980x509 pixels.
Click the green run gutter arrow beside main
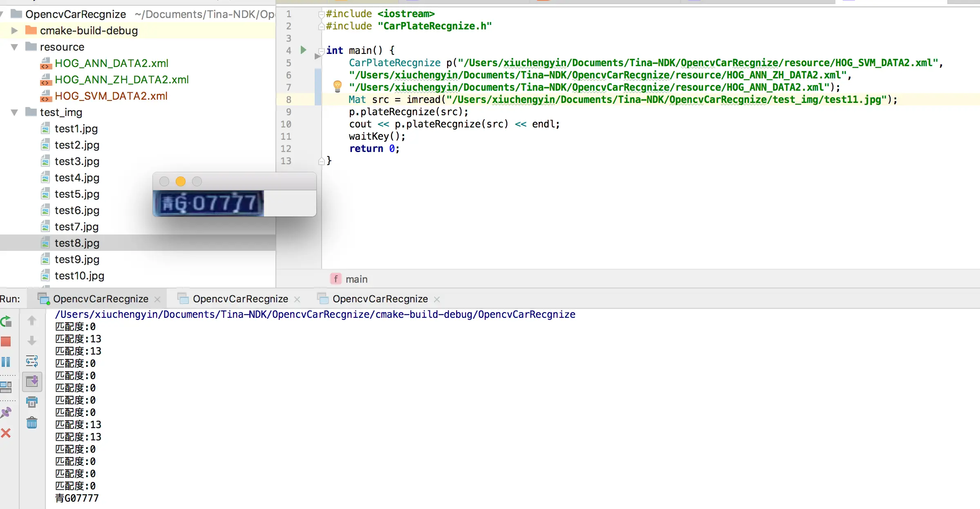coord(303,50)
